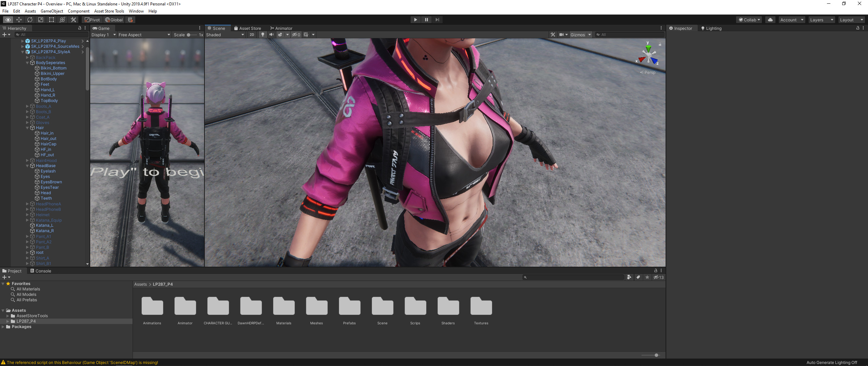Click Search by Type icon in Project panel
The image size is (868, 366).
(629, 277)
